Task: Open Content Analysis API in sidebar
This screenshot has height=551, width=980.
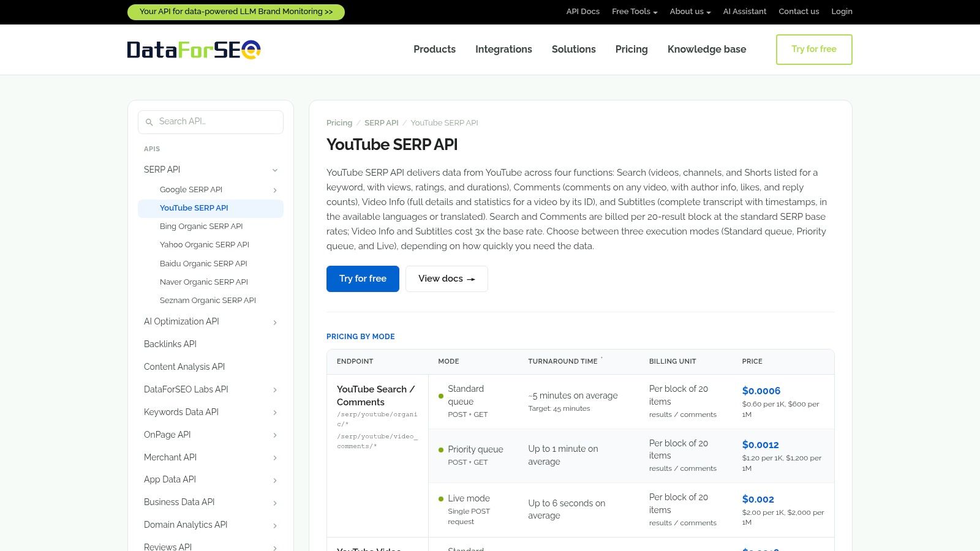Action: pos(184,367)
